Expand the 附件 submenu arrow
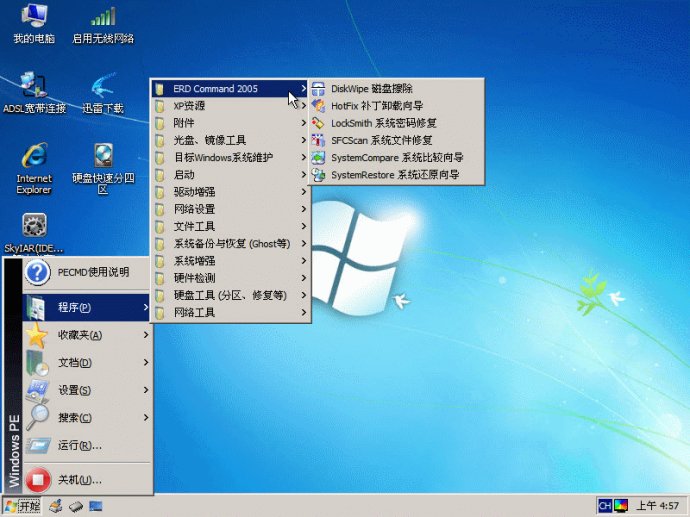Screen dimensions: 690x517 pyautogui.click(x=304, y=123)
